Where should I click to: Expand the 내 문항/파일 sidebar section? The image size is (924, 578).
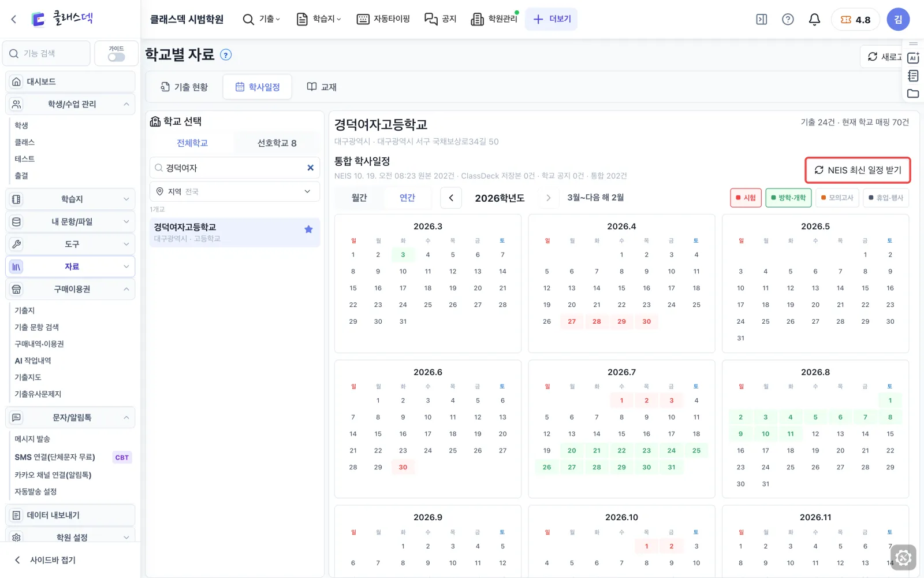click(70, 221)
